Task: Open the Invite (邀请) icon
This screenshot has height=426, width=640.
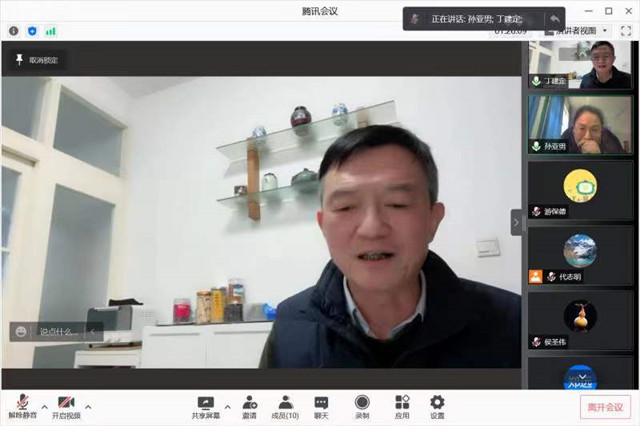Action: click(x=249, y=404)
